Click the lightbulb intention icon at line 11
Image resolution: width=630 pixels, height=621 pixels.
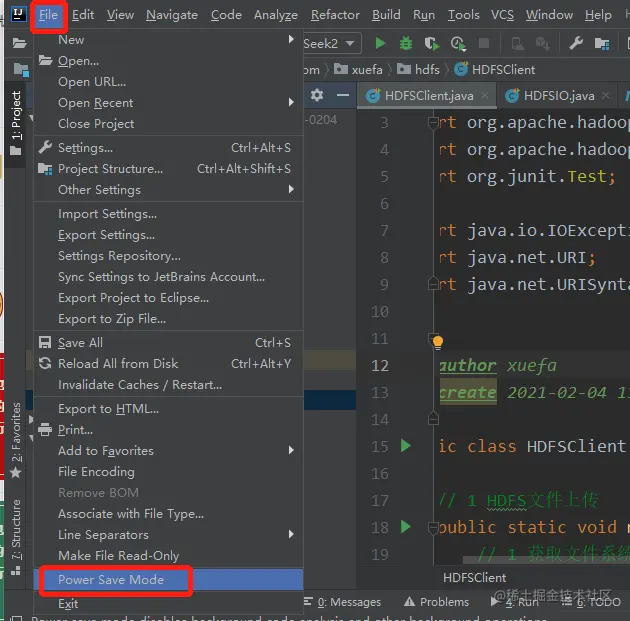(438, 342)
